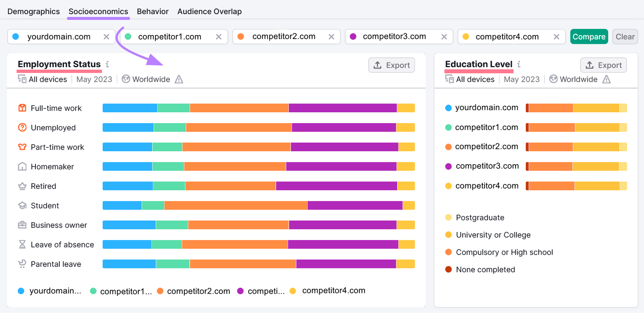Click the Clear button

pyautogui.click(x=625, y=37)
